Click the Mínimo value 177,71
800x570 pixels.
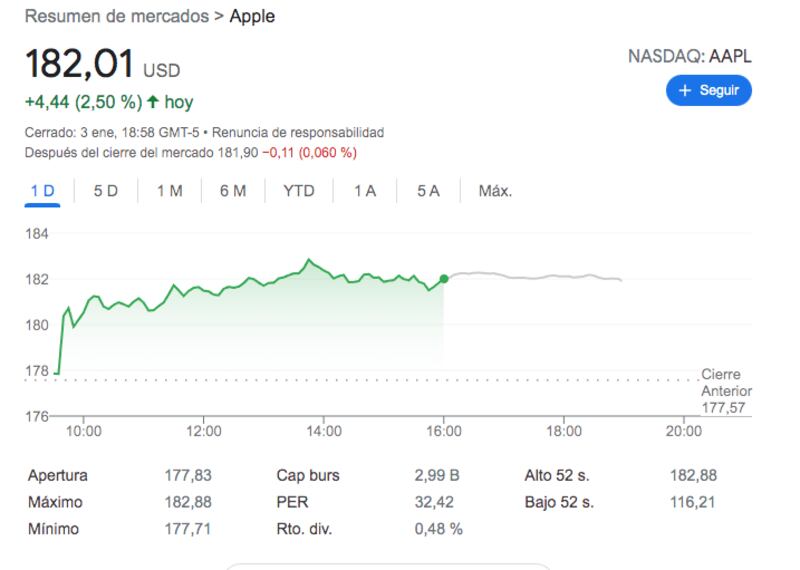click(187, 529)
